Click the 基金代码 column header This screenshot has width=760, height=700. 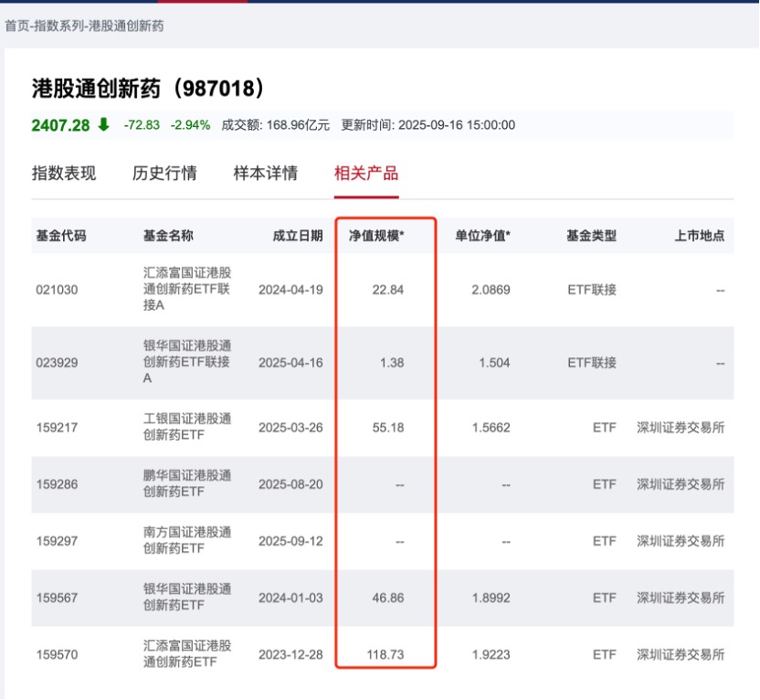pyautogui.click(x=61, y=236)
